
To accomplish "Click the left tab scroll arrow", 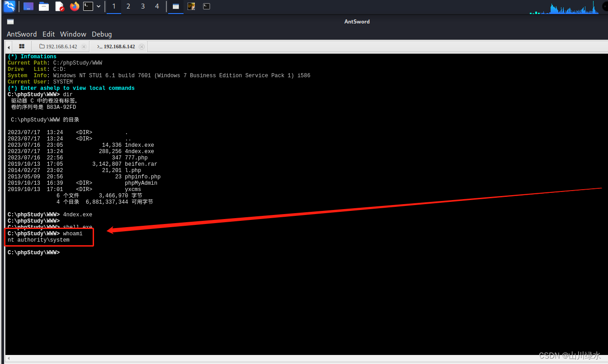I will 9,47.
